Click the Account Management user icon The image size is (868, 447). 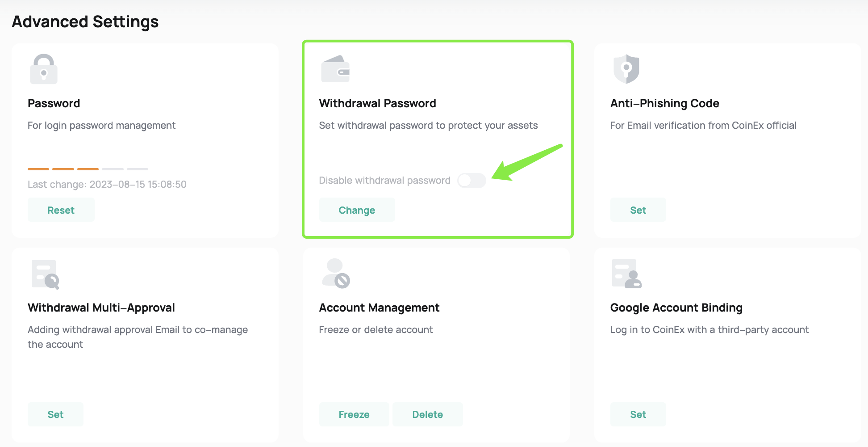[336, 273]
